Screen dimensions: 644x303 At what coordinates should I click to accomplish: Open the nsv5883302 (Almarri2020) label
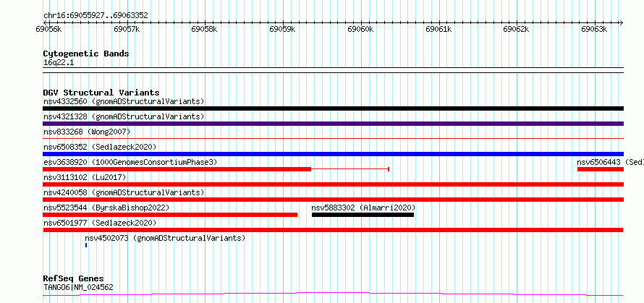pyautogui.click(x=363, y=208)
